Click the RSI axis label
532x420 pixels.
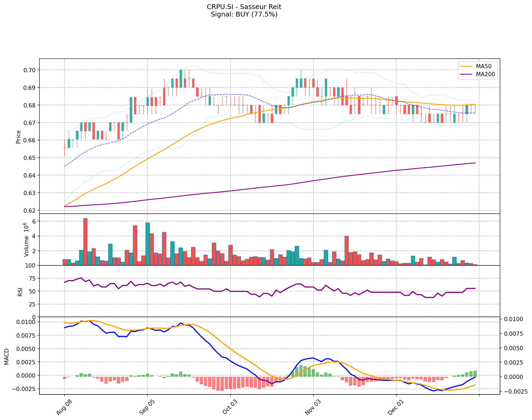(20, 292)
